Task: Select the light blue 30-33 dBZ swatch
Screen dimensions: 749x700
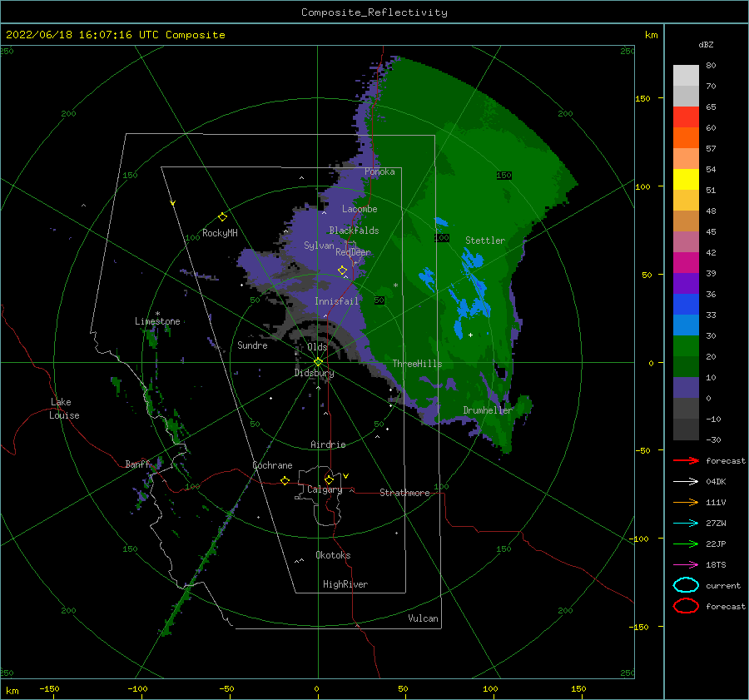Action: [x=686, y=325]
